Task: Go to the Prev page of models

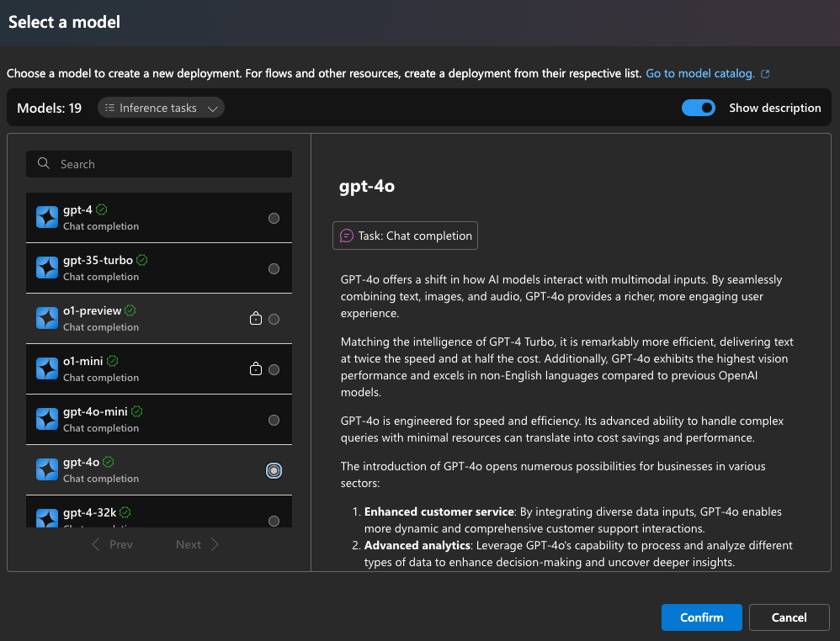Action: (x=112, y=544)
